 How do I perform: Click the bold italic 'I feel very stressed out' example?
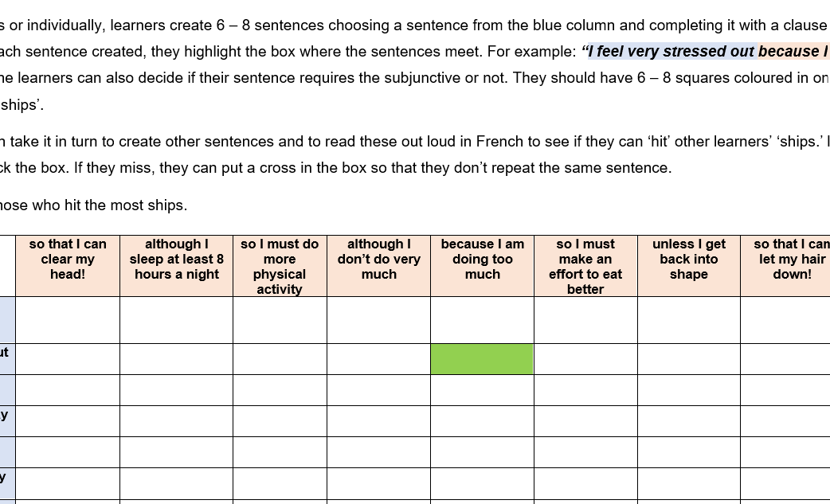point(671,51)
